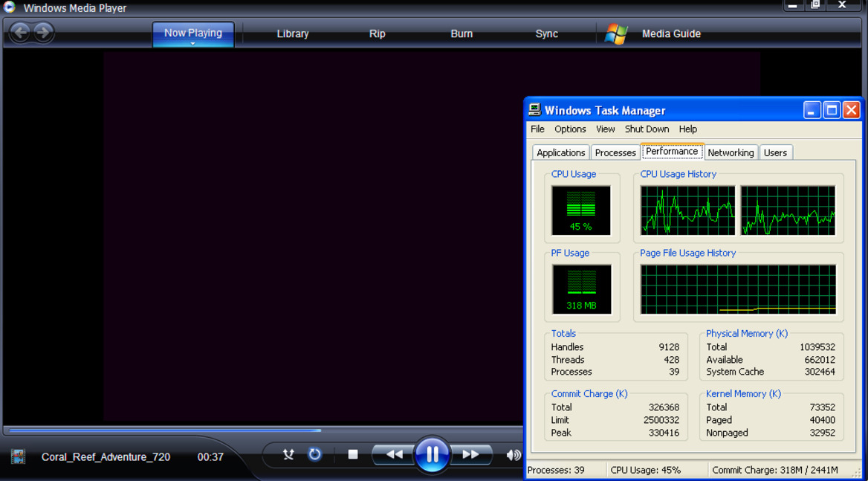This screenshot has width=868, height=481.
Task: Open the Windows logo Media Guide icon
Action: pos(615,33)
